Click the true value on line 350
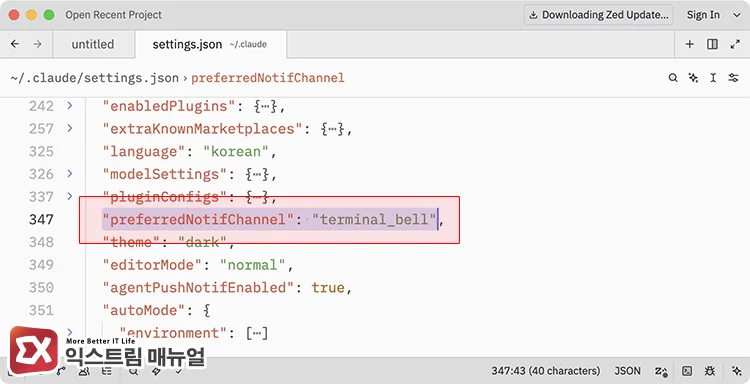750x384 pixels. [328, 288]
